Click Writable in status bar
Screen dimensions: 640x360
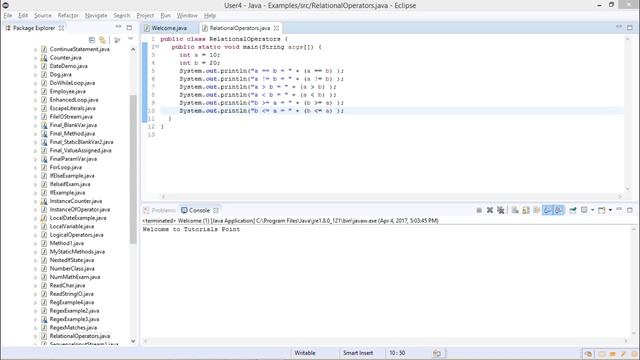pyautogui.click(x=305, y=353)
